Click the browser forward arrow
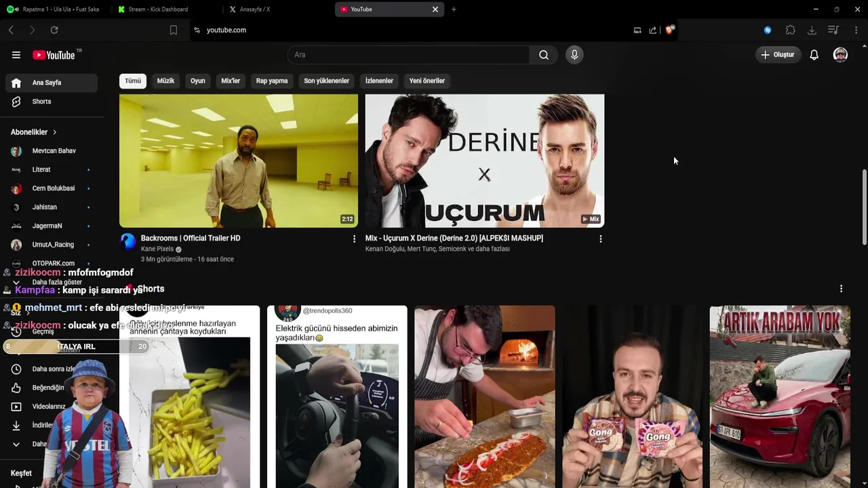 pos(32,30)
